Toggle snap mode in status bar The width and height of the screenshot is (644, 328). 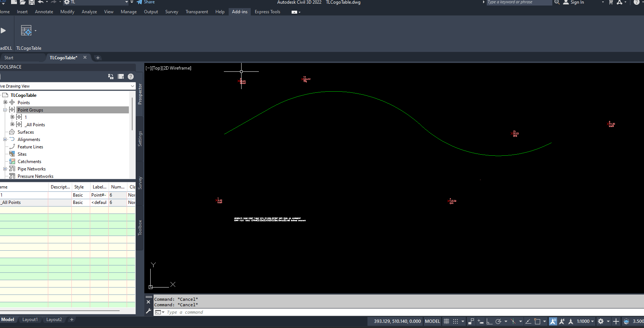[455, 321]
